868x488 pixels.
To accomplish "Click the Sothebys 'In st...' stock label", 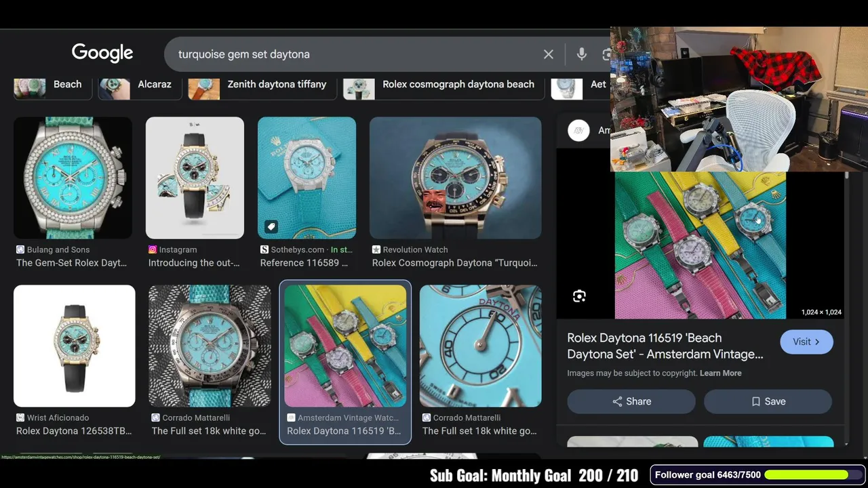I will click(x=341, y=249).
